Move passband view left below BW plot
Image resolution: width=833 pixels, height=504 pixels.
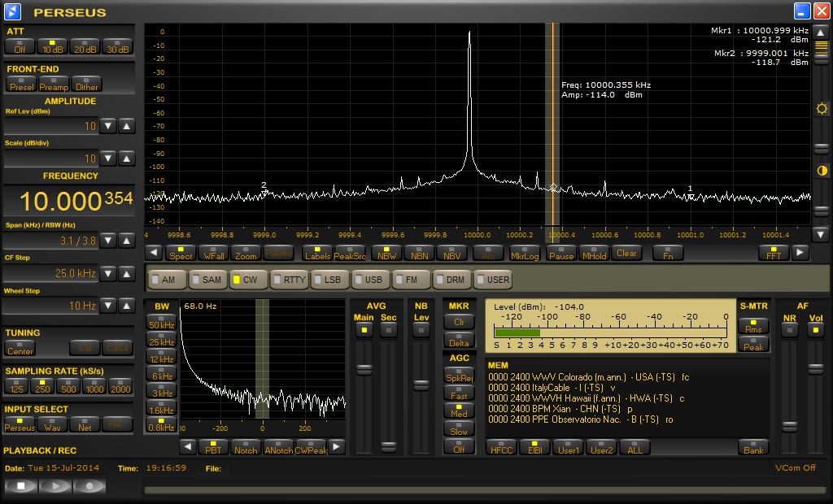point(188,447)
